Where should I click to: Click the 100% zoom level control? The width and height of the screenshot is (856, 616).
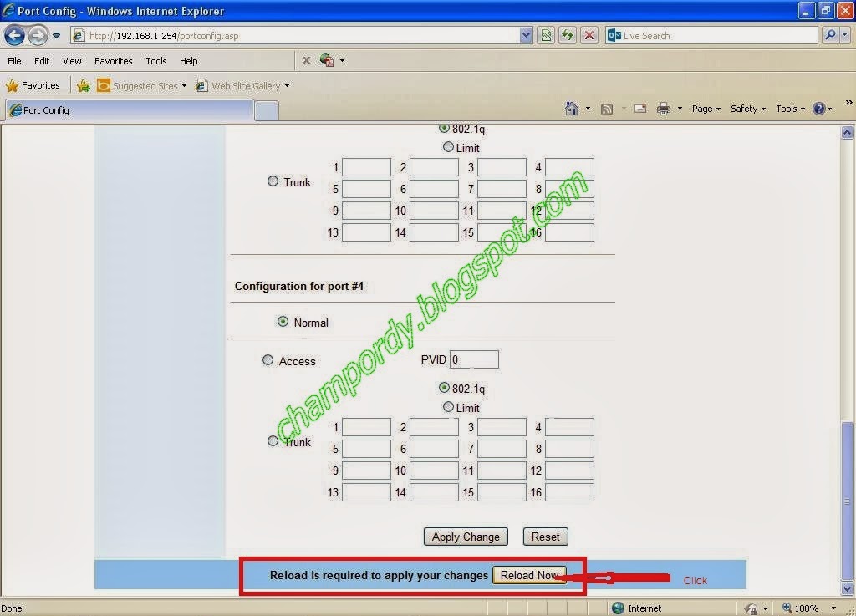tap(807, 608)
